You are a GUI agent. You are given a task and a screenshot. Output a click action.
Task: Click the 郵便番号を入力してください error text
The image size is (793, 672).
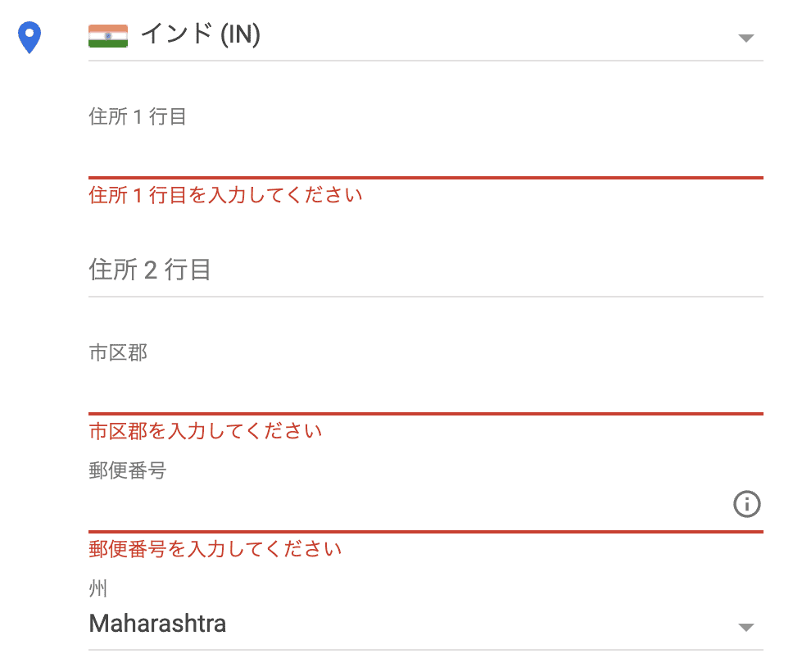(215, 549)
